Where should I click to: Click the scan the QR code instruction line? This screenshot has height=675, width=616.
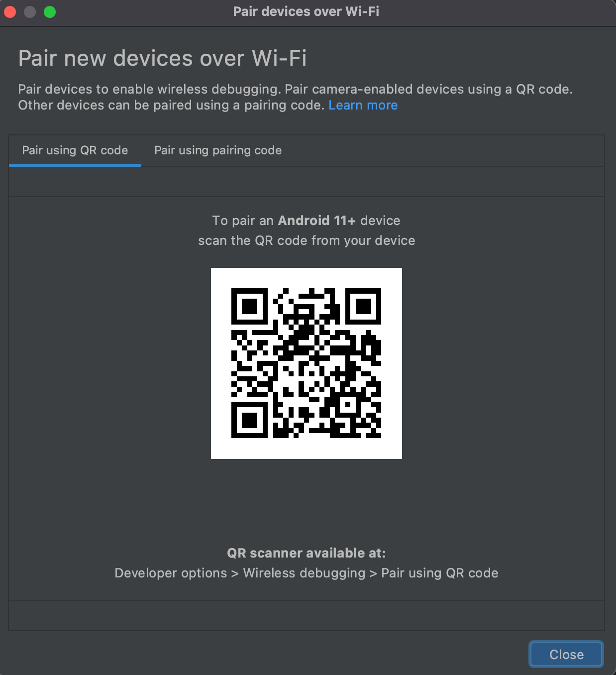pyautogui.click(x=307, y=240)
